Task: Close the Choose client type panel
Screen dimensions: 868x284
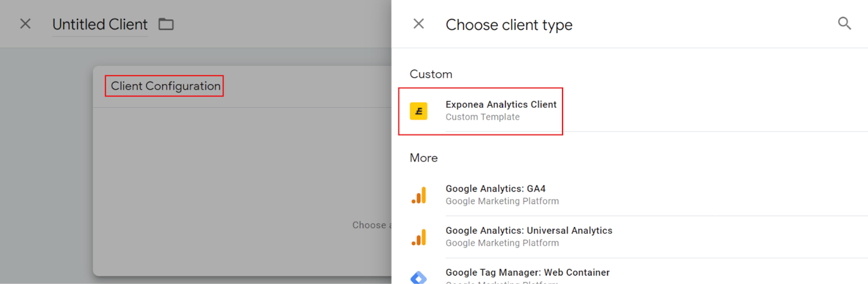Action: pyautogui.click(x=418, y=24)
